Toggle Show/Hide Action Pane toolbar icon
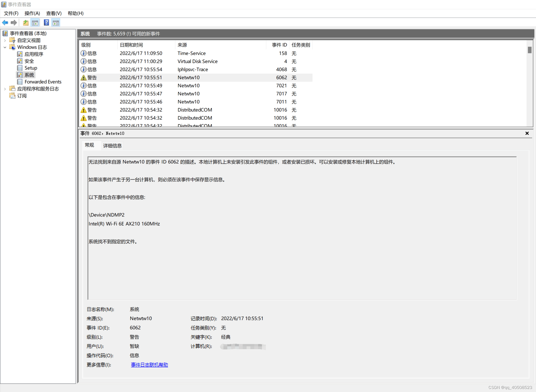The image size is (536, 392). pyautogui.click(x=56, y=23)
